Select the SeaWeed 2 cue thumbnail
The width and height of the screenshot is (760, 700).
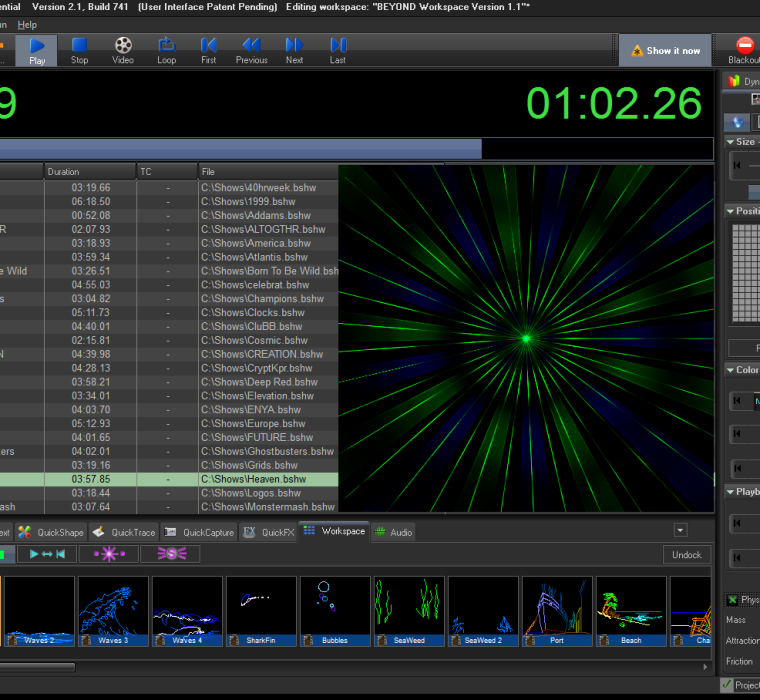point(483,611)
